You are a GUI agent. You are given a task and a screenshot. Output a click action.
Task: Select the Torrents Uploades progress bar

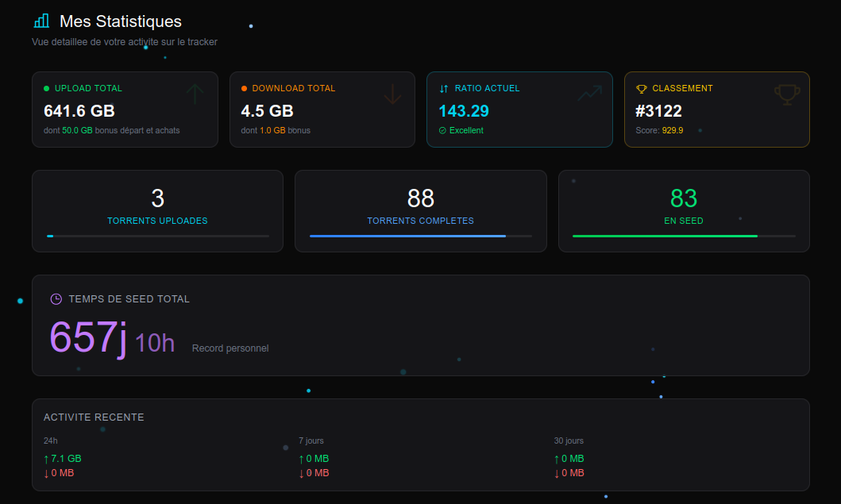[158, 236]
